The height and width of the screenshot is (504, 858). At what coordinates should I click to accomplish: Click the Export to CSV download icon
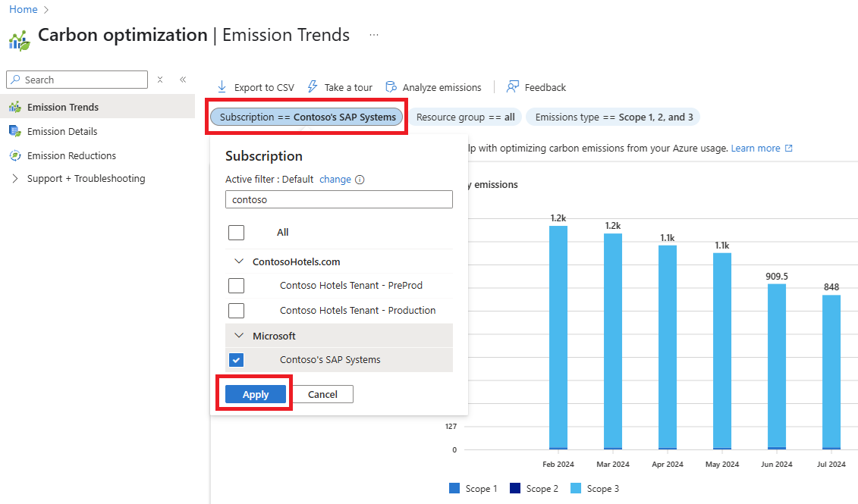(x=222, y=87)
